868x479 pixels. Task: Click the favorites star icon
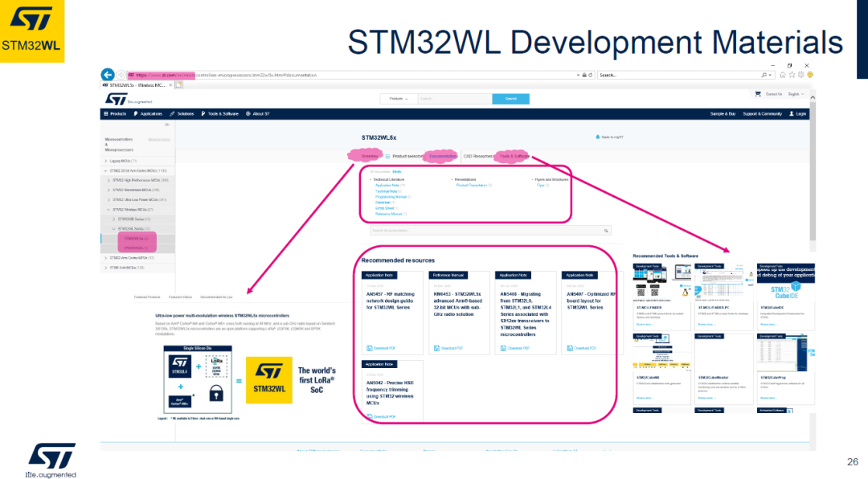tap(792, 75)
